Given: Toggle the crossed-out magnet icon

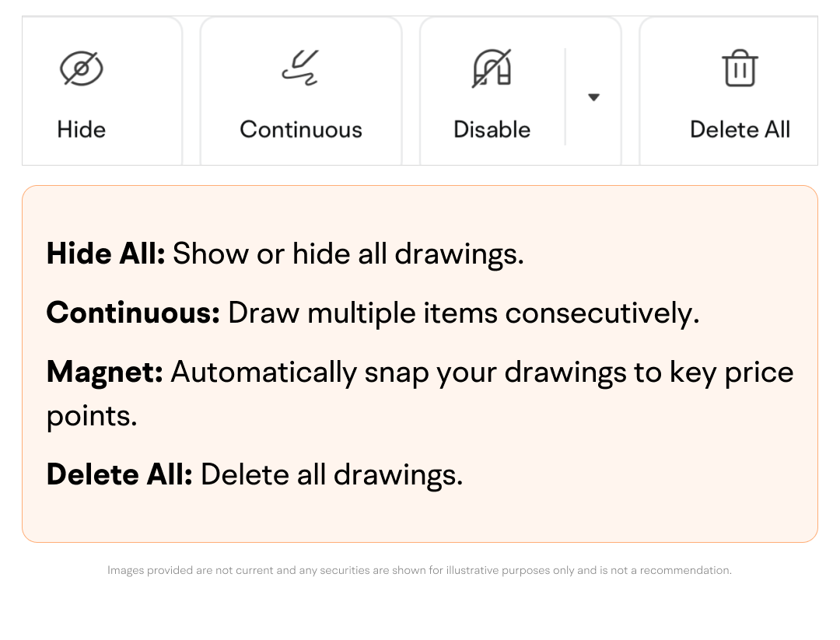Looking at the screenshot, I should [492, 68].
